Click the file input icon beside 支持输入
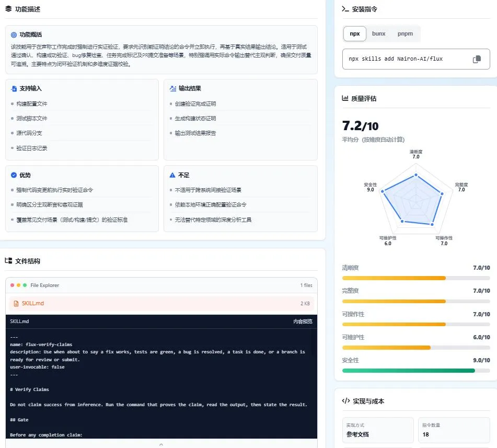Image resolution: width=497 pixels, height=448 pixels. [14, 89]
